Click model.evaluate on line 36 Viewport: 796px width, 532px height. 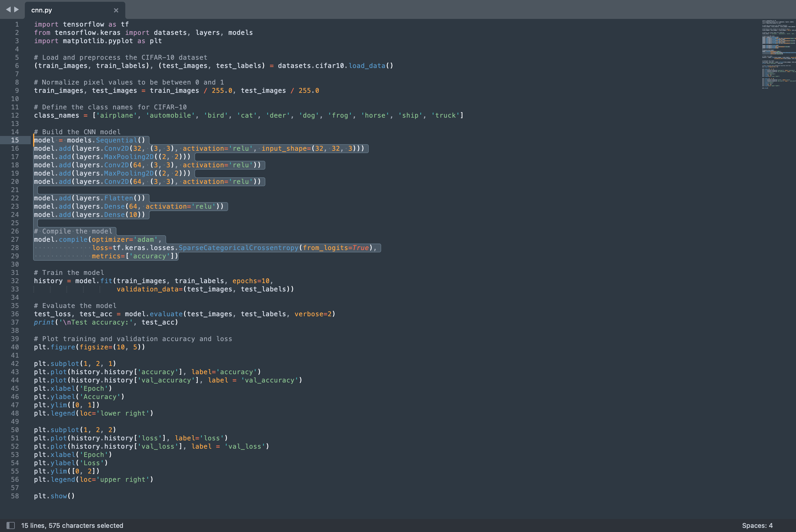[x=154, y=314]
